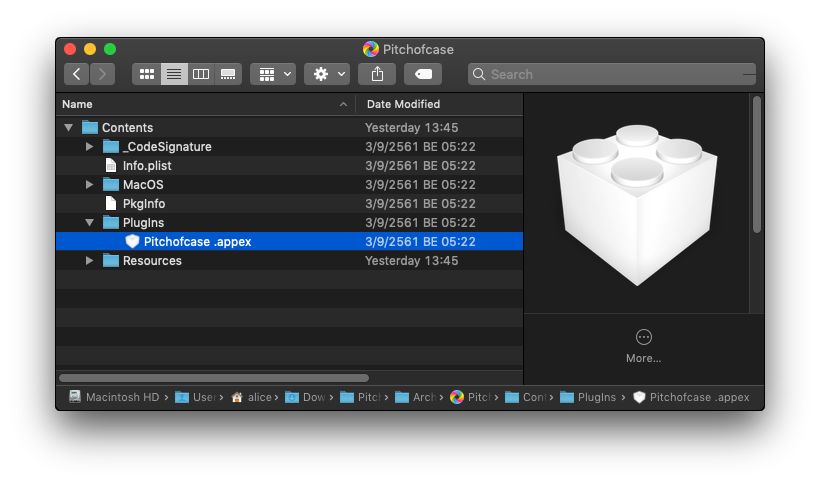Switch to gallery view in toolbar

click(x=228, y=74)
